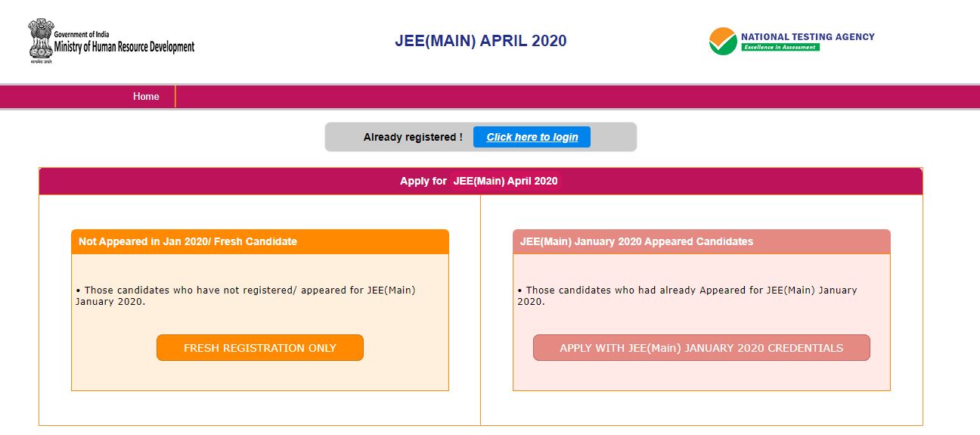Screen dimensions: 980x435
Task: Click the already-appeared candidates description text
Action: [x=687, y=296]
